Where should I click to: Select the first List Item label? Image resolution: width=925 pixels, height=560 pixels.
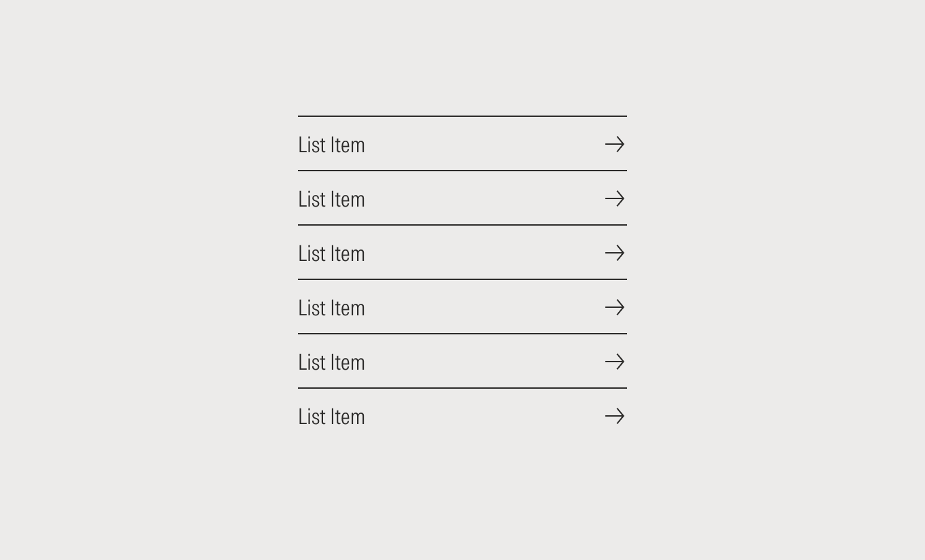tap(331, 145)
